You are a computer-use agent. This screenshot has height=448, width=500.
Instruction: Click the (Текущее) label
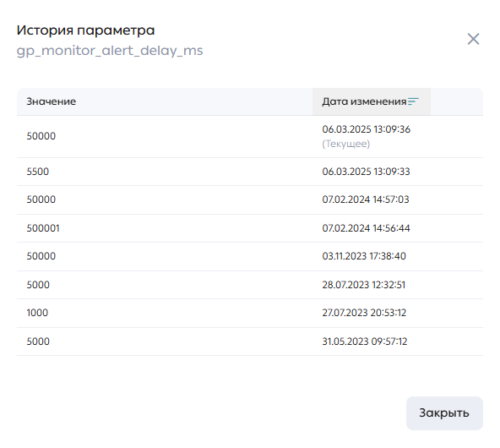click(346, 144)
